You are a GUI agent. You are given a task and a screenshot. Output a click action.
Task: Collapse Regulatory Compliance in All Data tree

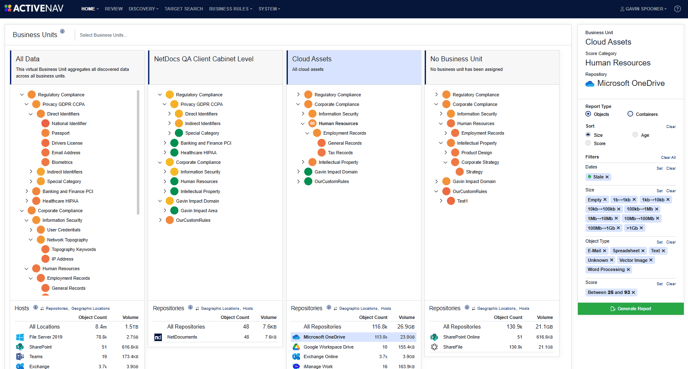click(x=22, y=94)
